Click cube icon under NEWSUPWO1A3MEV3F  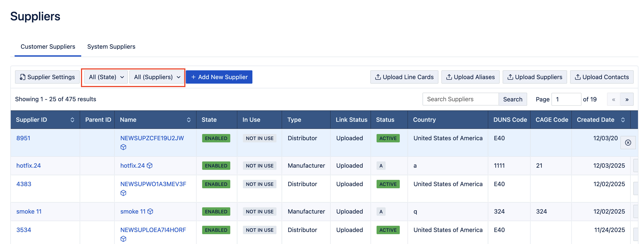click(x=123, y=193)
